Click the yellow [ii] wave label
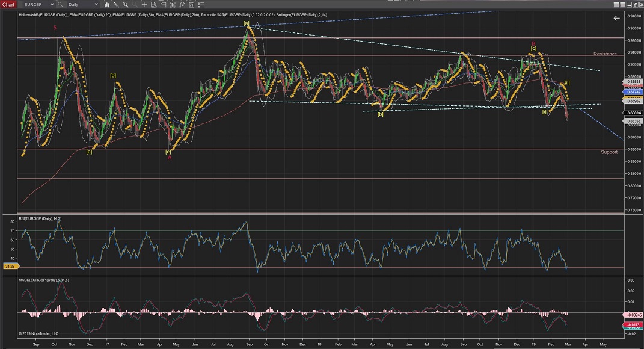Screen dimensions: 644x349 567,82
